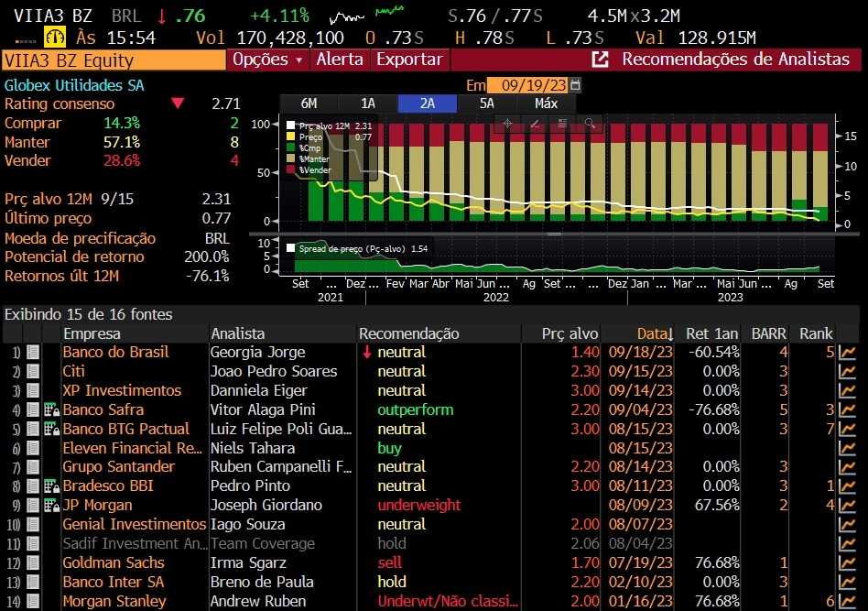Open Banco do Brasil rating history chart icon
This screenshot has width=868, height=611.
847,353
